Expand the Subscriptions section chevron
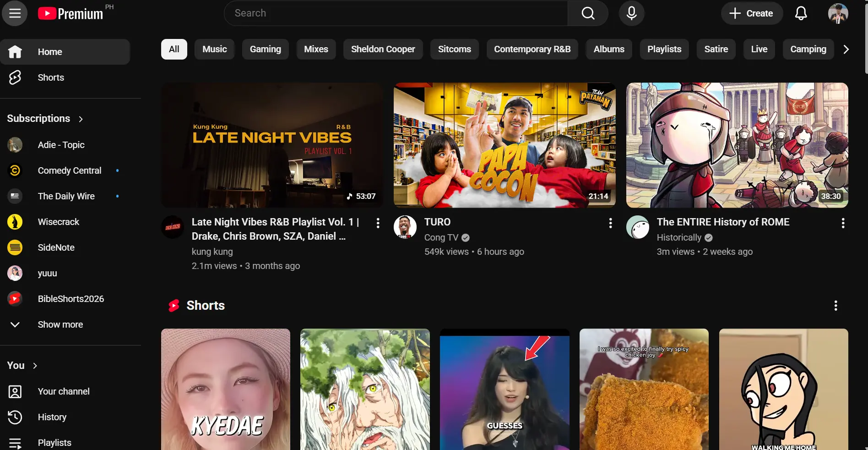 81,119
